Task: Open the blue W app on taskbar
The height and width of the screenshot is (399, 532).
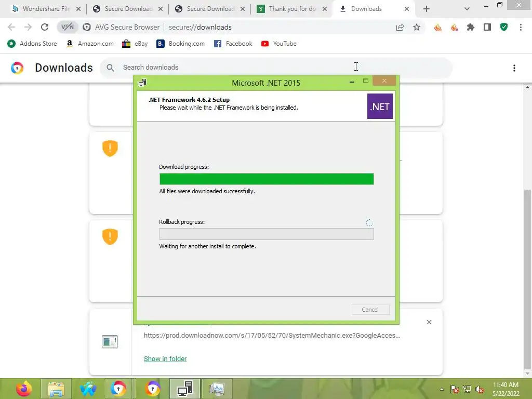Action: (x=88, y=389)
